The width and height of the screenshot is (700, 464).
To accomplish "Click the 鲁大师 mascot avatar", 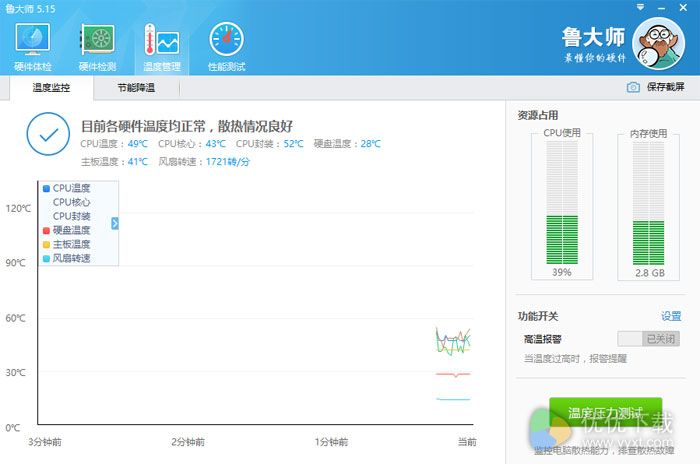I will pos(659,43).
